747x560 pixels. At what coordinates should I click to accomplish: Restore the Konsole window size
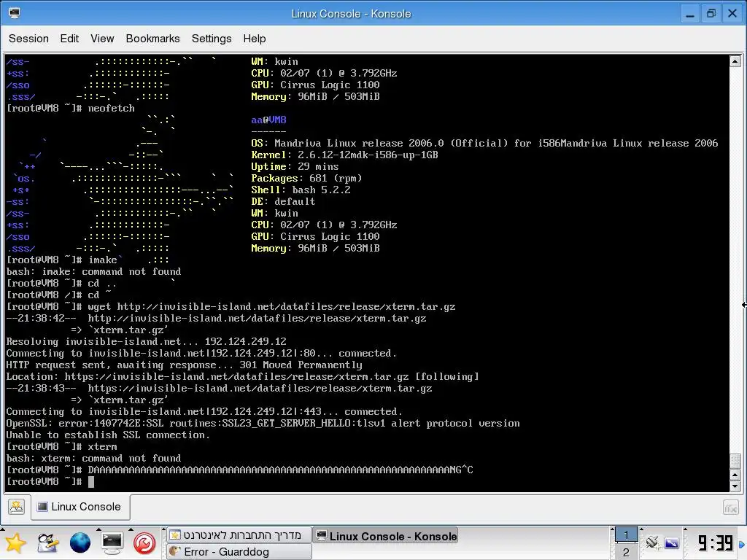click(x=711, y=13)
